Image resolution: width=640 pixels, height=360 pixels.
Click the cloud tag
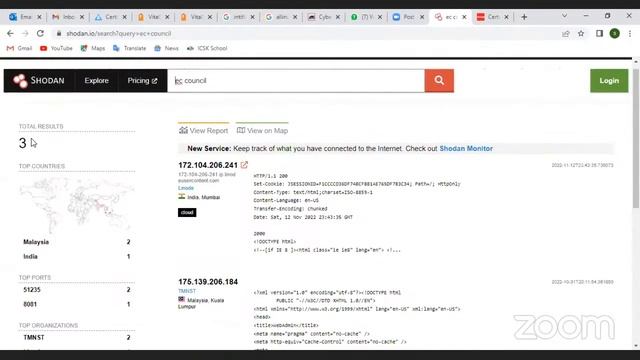pos(187,212)
